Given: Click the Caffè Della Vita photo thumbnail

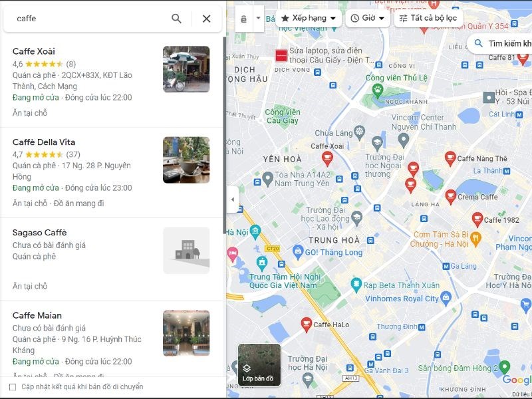Looking at the screenshot, I should click(186, 160).
